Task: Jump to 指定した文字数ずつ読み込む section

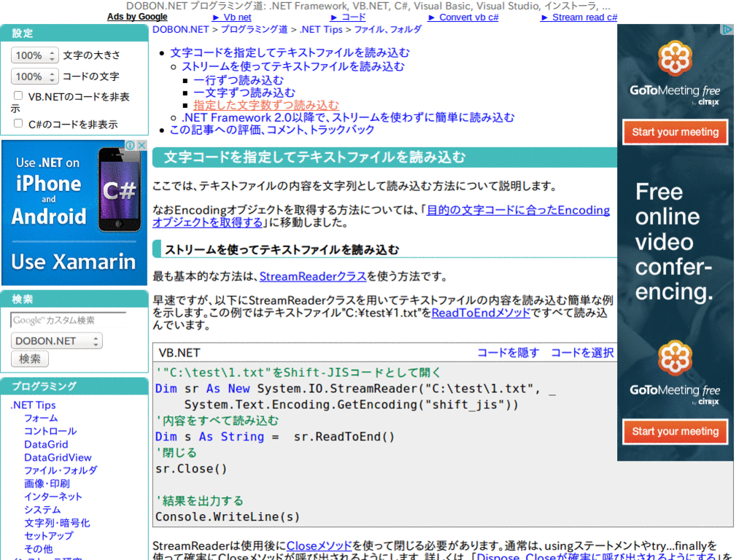Action: click(x=266, y=105)
